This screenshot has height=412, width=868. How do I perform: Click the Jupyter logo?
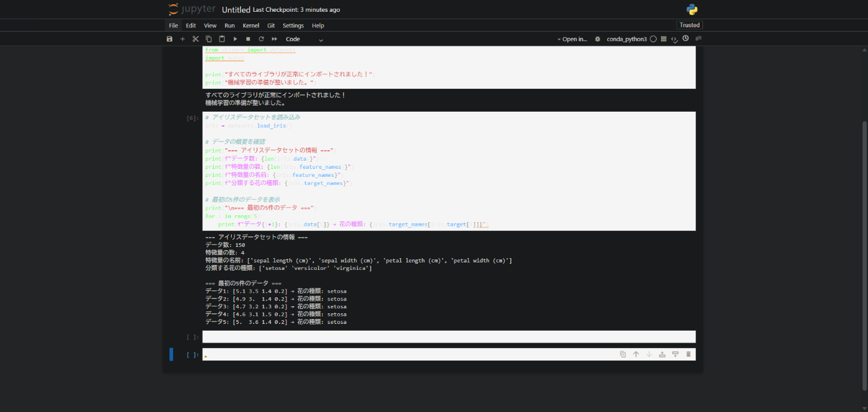click(192, 9)
